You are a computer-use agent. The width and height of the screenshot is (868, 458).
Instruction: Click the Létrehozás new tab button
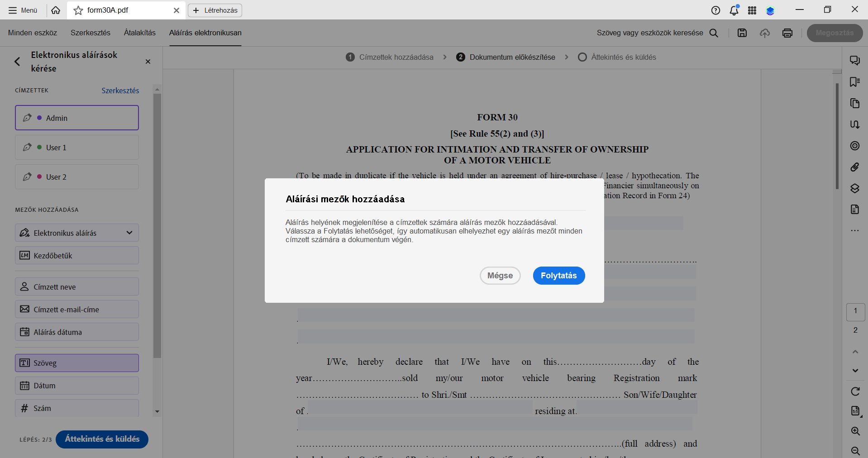[x=215, y=10]
